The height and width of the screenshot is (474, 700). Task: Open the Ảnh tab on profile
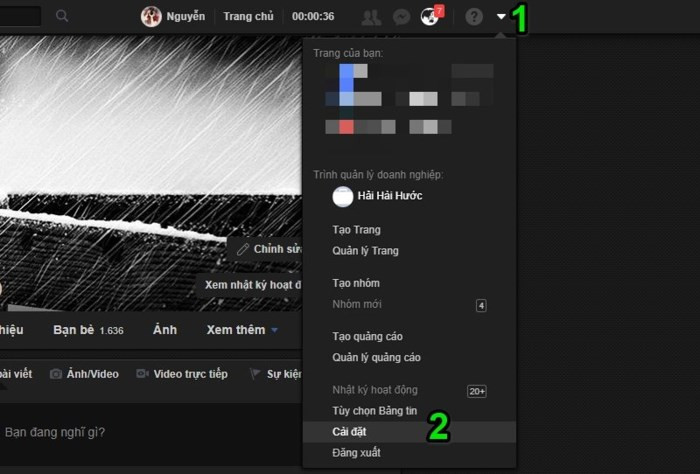tap(165, 330)
